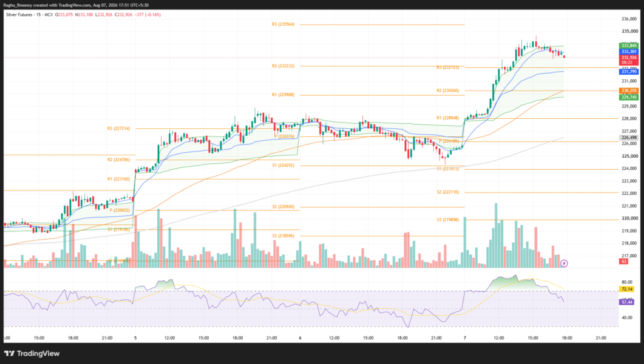Screen dimensions: 644x364
Task: Click the day 5 date label
Action: pos(135,338)
